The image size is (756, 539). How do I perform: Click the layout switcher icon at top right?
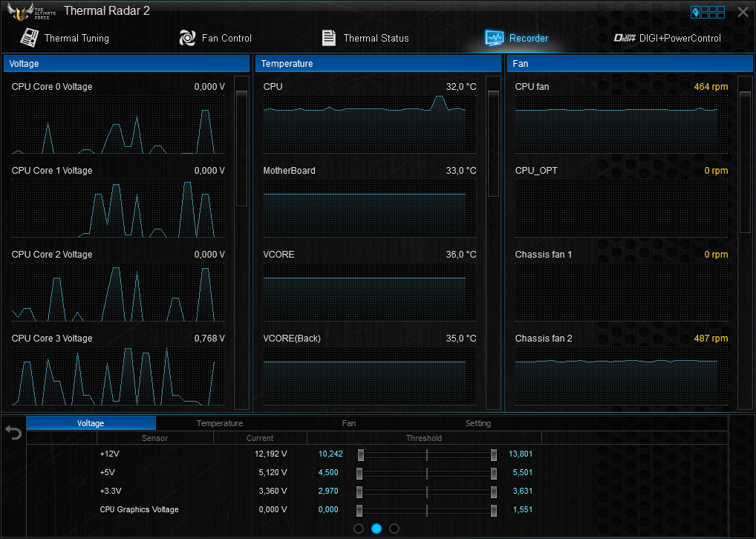708,12
